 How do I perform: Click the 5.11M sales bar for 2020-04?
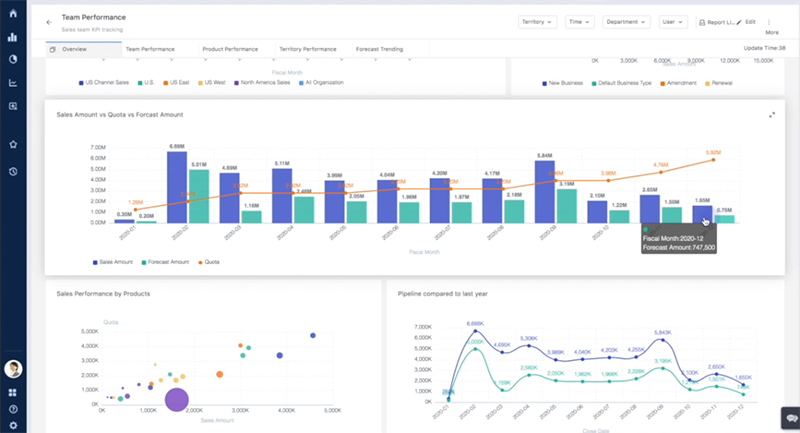click(282, 196)
